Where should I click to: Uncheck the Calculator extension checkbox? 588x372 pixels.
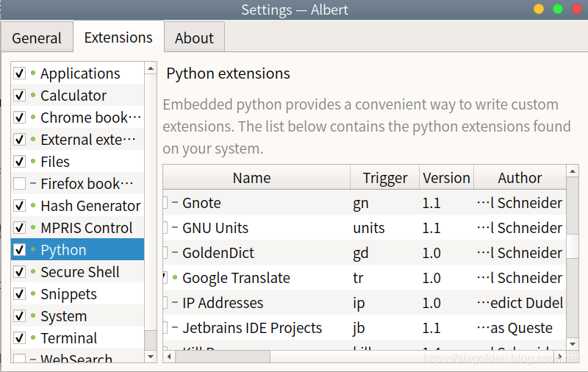click(x=20, y=96)
